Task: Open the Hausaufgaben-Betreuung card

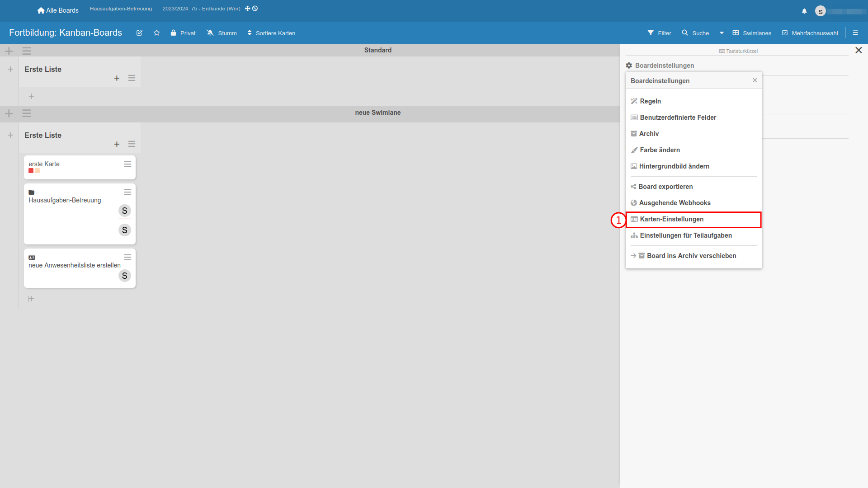Action: click(x=65, y=200)
